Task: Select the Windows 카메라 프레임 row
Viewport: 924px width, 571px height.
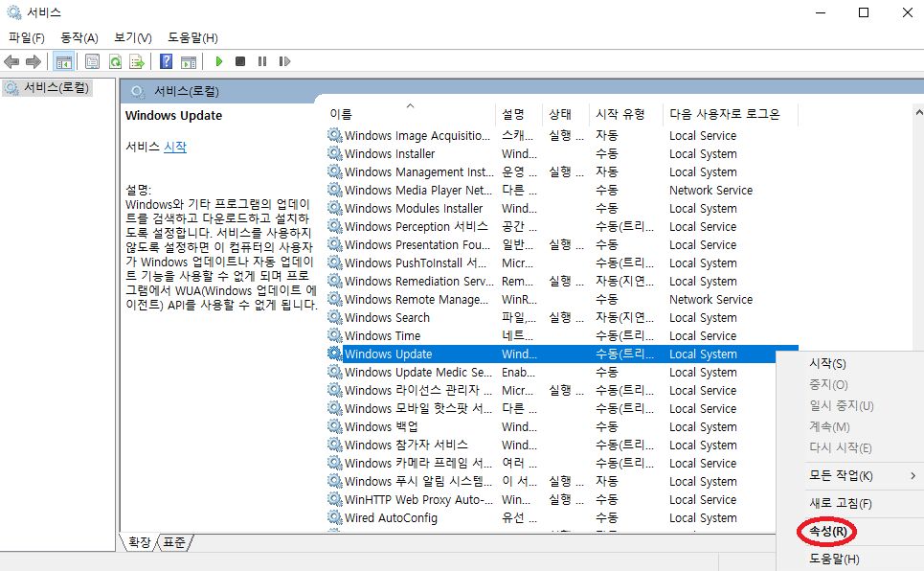Action: click(551, 463)
